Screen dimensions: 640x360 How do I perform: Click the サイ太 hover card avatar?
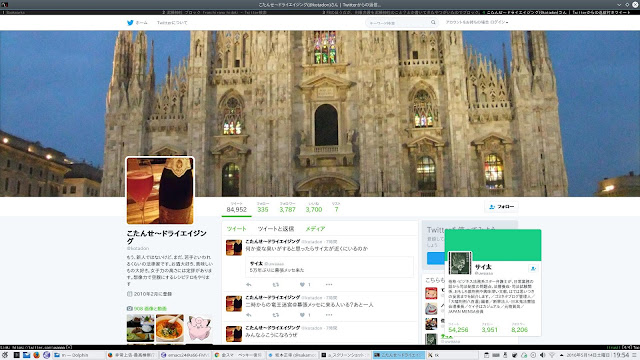460,263
